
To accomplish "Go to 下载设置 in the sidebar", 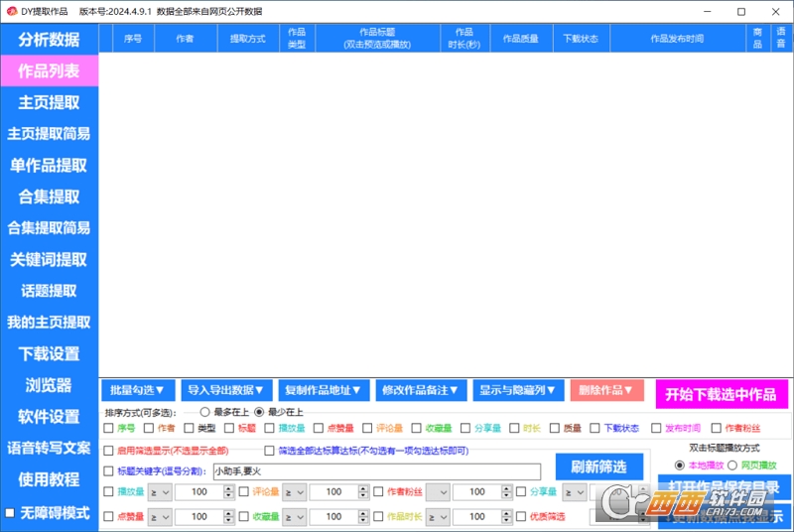I will click(49, 353).
